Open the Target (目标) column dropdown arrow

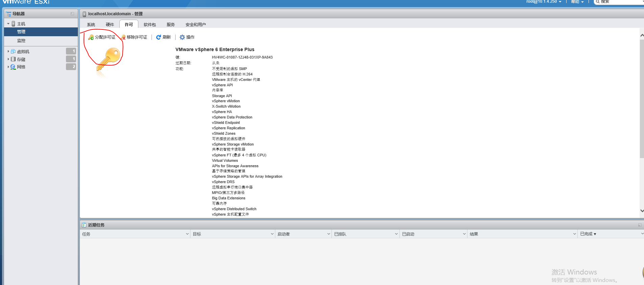point(272,234)
